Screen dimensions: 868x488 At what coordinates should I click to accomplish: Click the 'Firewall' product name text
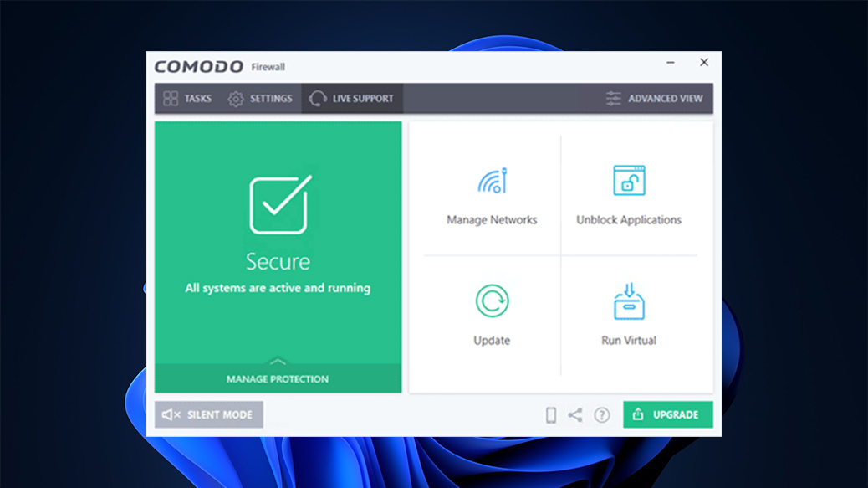click(x=268, y=67)
